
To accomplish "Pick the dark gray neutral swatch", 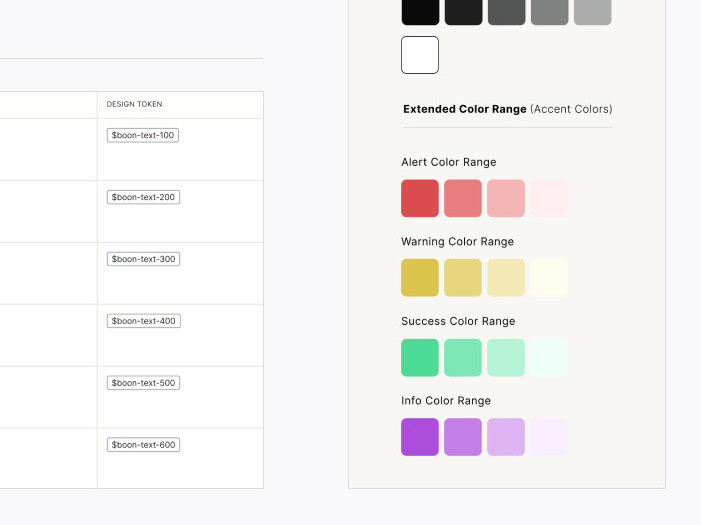I will pyautogui.click(x=506, y=12).
